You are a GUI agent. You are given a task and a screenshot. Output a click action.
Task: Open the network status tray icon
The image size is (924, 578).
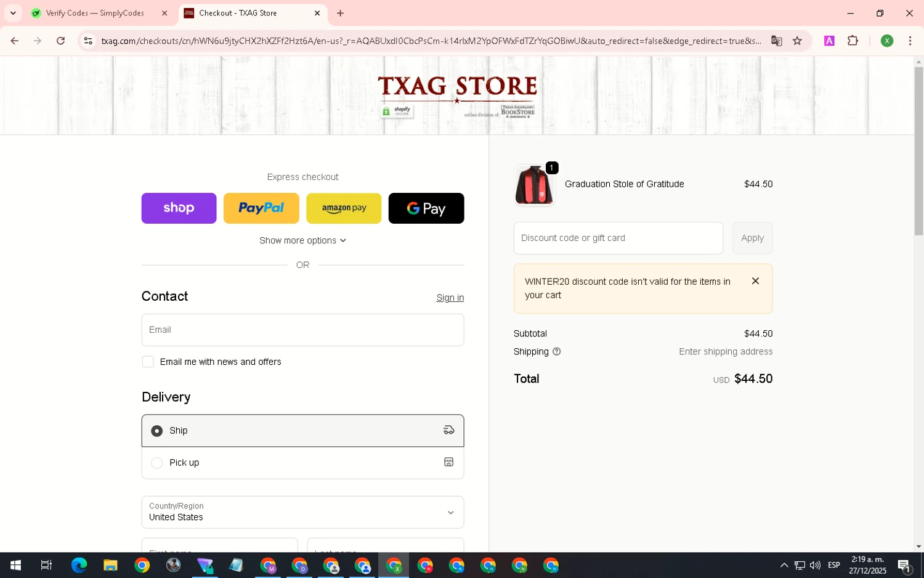pyautogui.click(x=800, y=565)
